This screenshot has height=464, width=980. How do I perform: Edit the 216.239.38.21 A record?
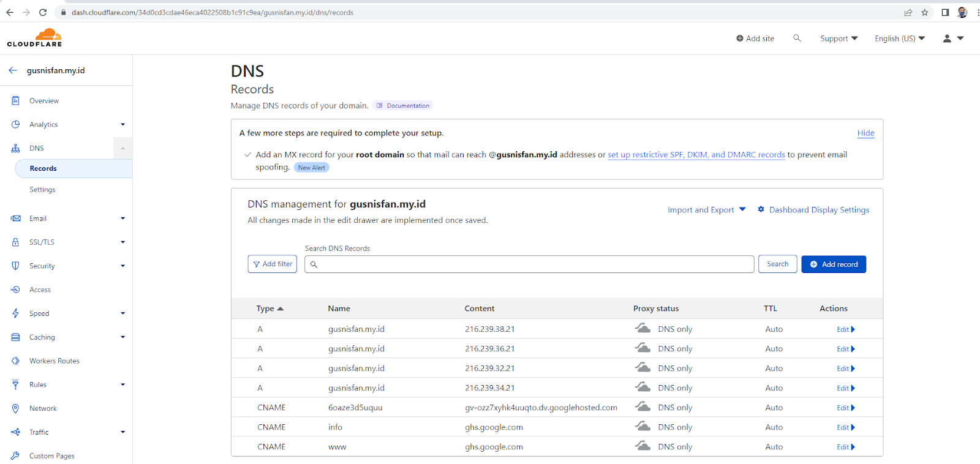point(846,329)
